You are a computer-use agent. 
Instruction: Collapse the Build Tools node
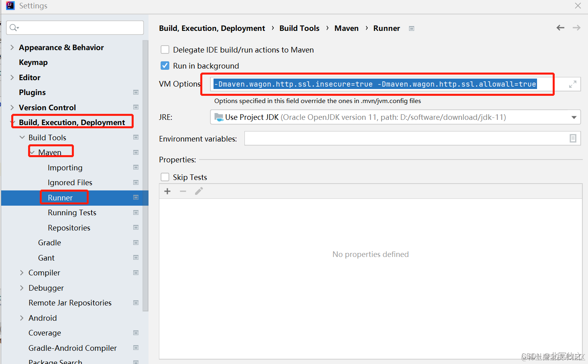point(22,137)
